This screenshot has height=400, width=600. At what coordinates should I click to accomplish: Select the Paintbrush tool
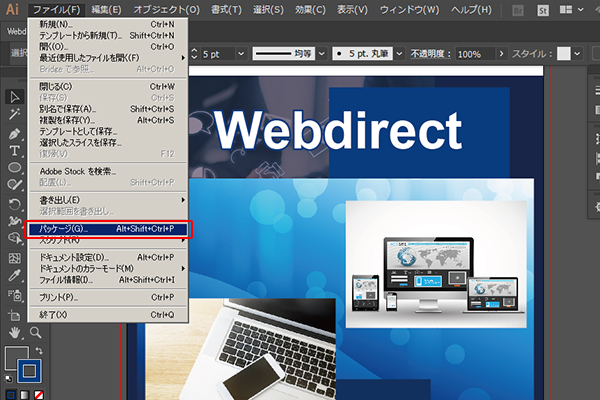(15, 184)
